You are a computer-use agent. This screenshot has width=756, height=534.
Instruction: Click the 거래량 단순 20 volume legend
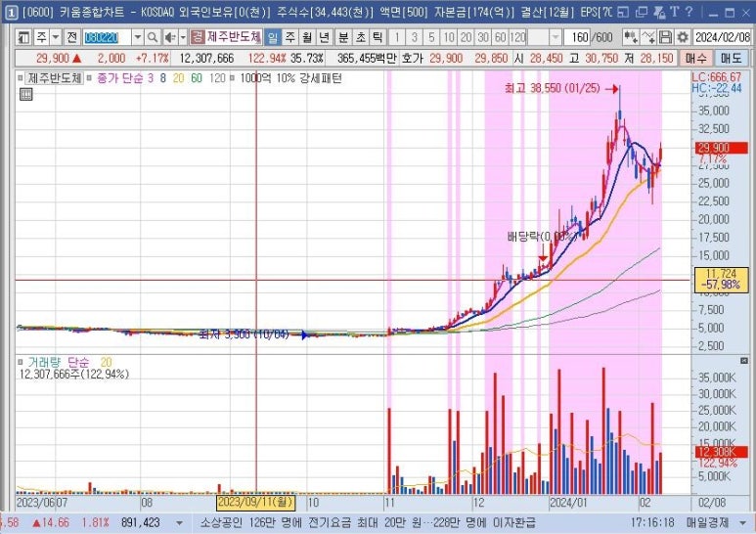69,362
